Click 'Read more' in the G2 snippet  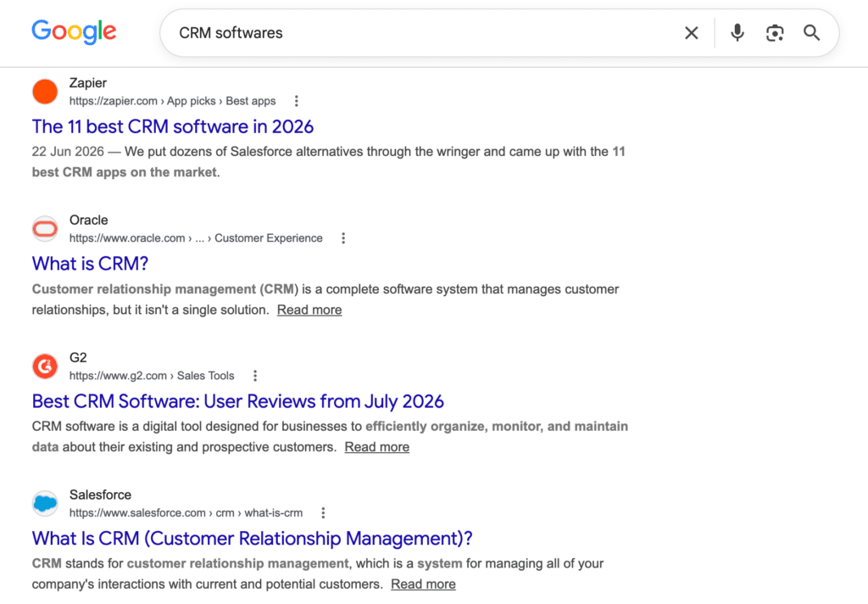click(x=377, y=447)
